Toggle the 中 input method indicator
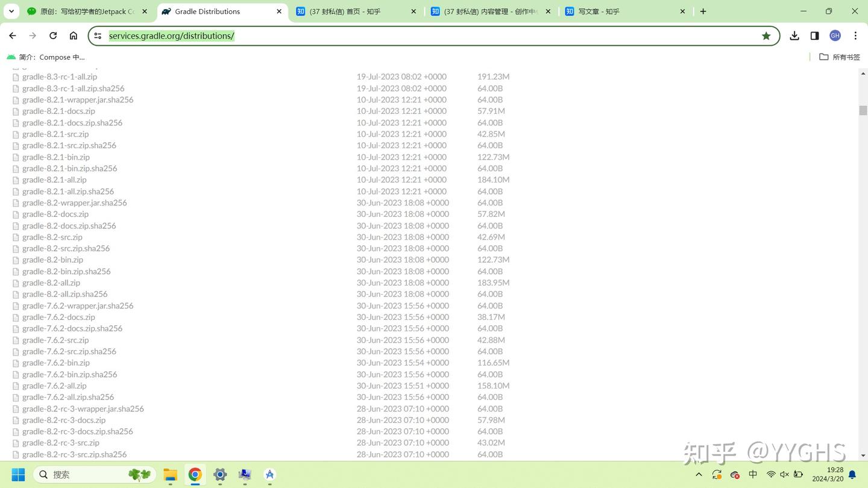 [753, 475]
